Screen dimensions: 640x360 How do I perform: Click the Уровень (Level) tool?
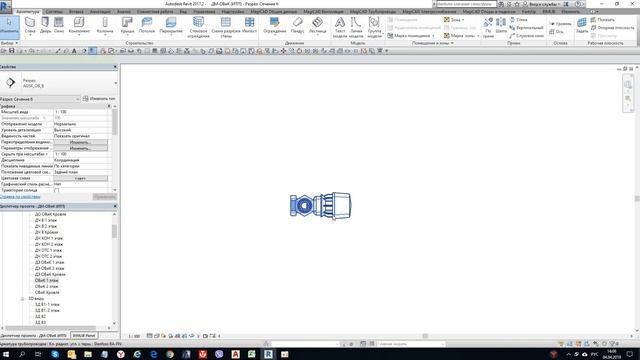[560, 24]
